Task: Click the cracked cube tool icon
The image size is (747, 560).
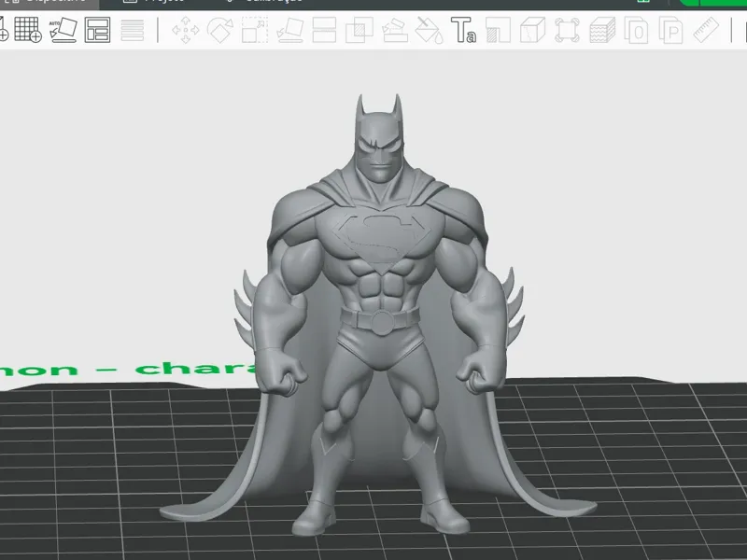Action: 532,30
